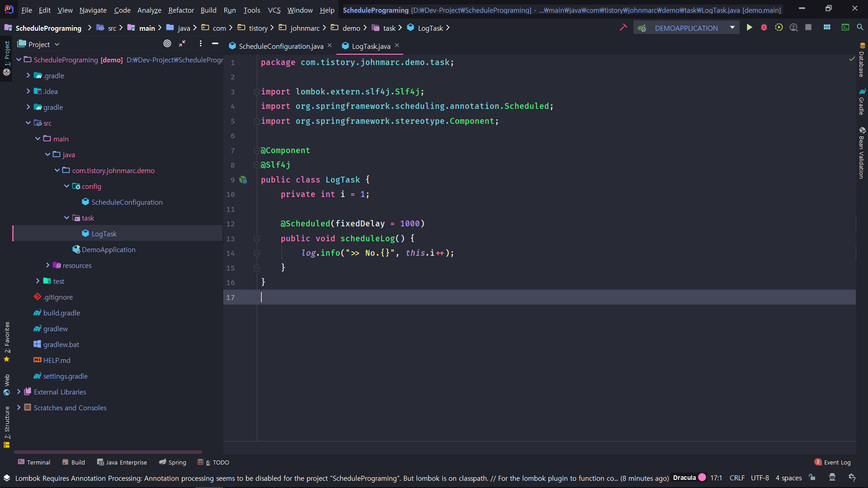
Task: Switch to ScheduleConfiguration.java tab
Action: [x=280, y=46]
